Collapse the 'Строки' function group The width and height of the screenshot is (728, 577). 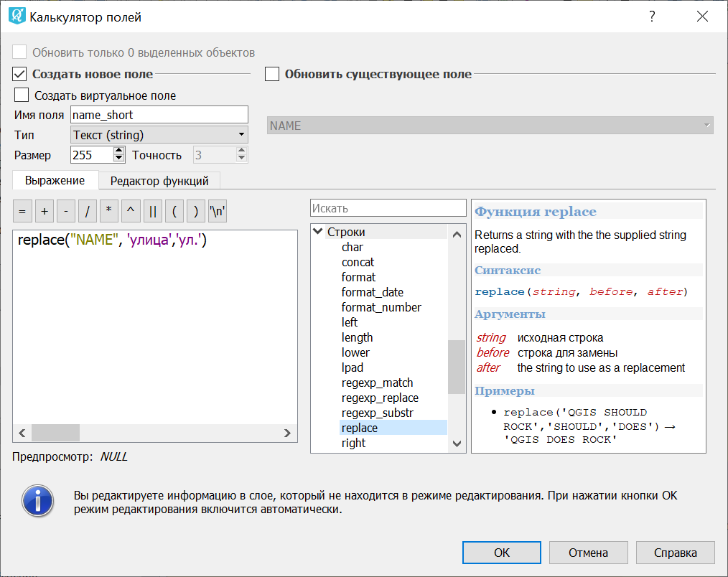[x=318, y=232]
